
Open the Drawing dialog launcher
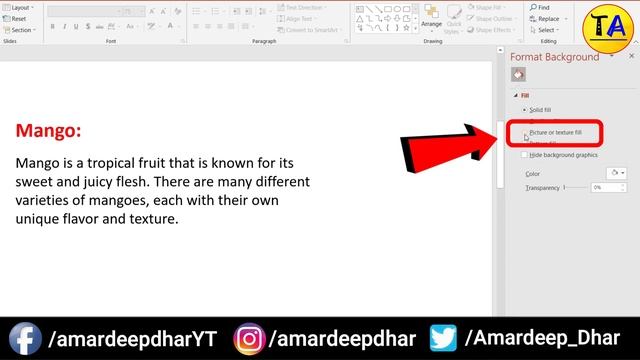[x=520, y=41]
